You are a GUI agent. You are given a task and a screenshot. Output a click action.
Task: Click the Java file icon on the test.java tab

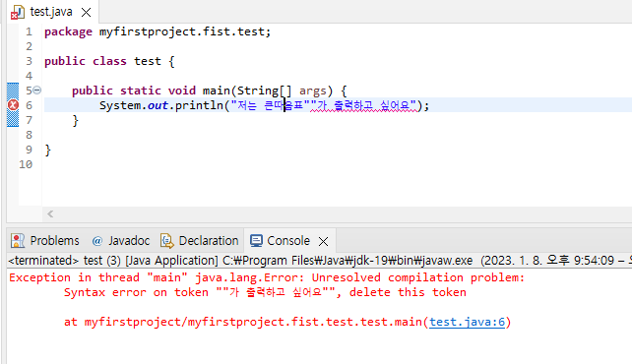pos(18,13)
